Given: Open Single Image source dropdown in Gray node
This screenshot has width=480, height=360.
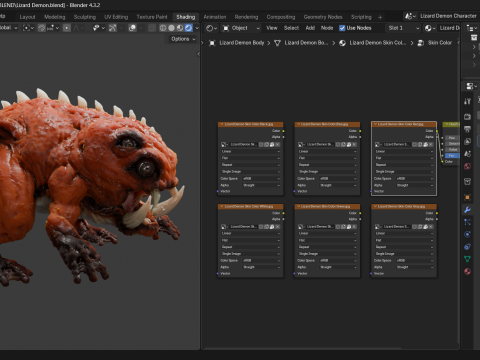Looking at the screenshot, I should [x=404, y=254].
